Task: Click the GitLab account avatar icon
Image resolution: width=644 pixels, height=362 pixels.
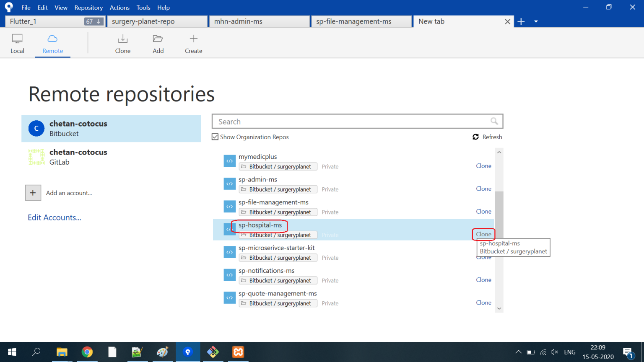Action: (36, 157)
